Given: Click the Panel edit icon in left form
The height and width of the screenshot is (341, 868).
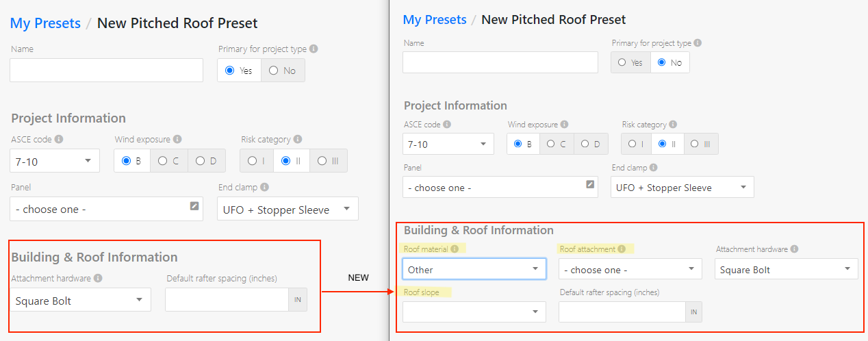Looking at the screenshot, I should (x=194, y=205).
